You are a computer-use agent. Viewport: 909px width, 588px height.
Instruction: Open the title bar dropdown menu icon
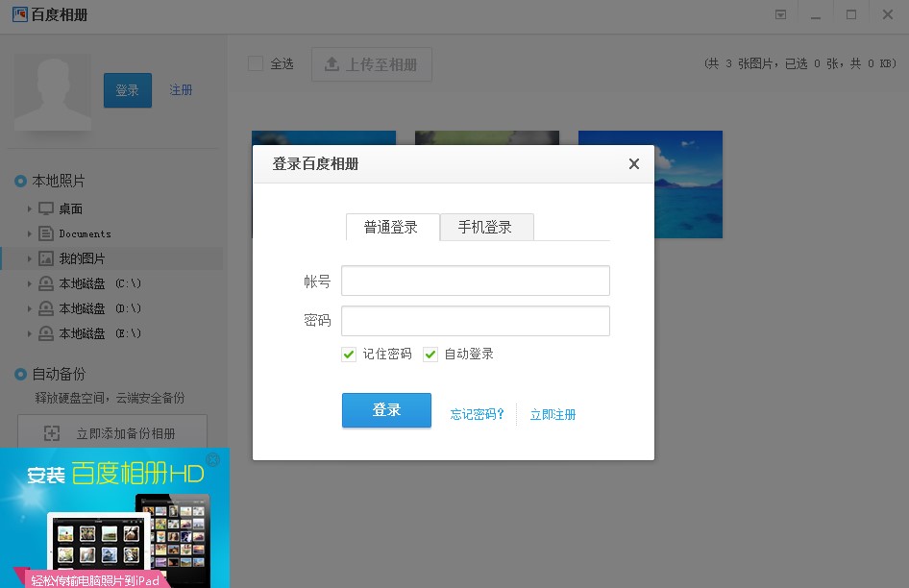pos(781,14)
